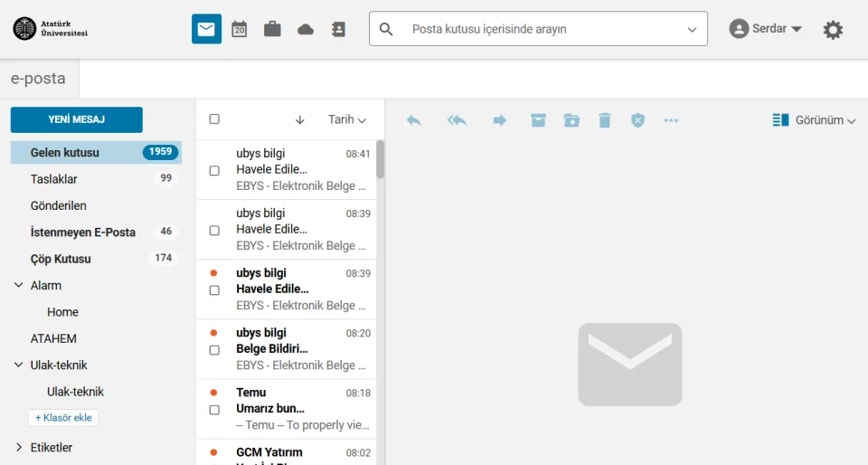Tick the select-all messages checkbox
This screenshot has height=465, width=868.
coord(214,119)
